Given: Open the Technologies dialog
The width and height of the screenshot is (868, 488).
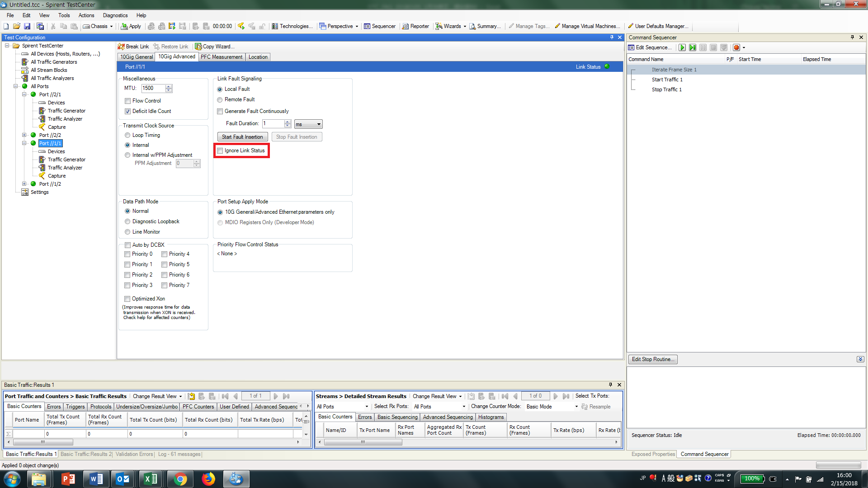Looking at the screenshot, I should (x=292, y=26).
